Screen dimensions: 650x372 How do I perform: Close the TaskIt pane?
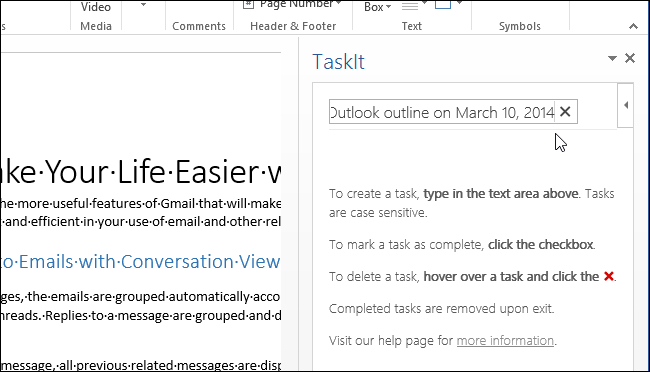pyautogui.click(x=630, y=58)
